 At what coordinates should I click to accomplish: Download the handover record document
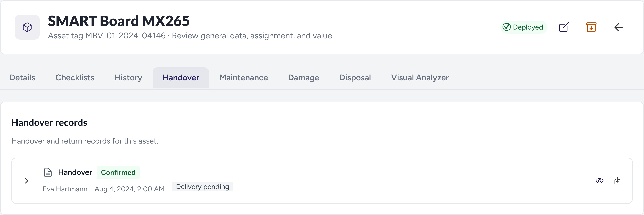(617, 181)
